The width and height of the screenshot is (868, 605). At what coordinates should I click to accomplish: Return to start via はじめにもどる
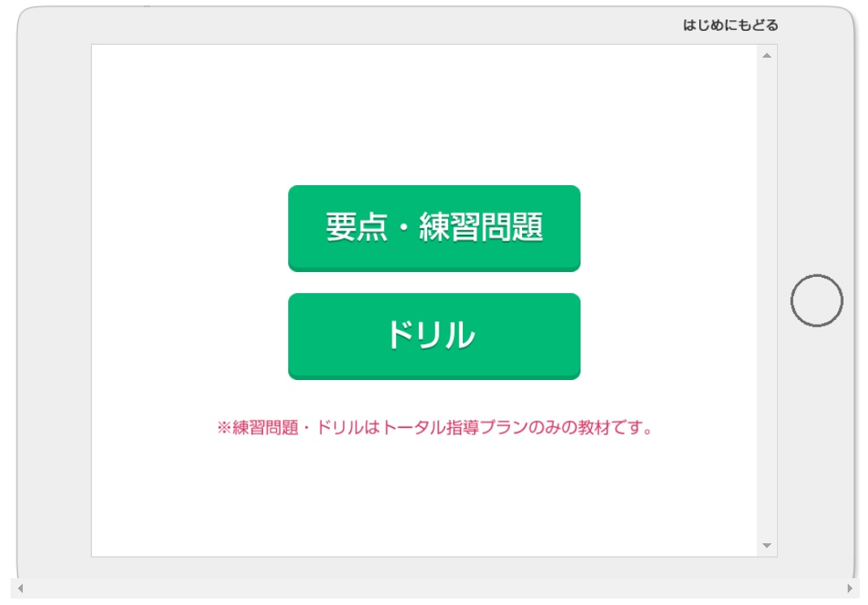coord(730,25)
